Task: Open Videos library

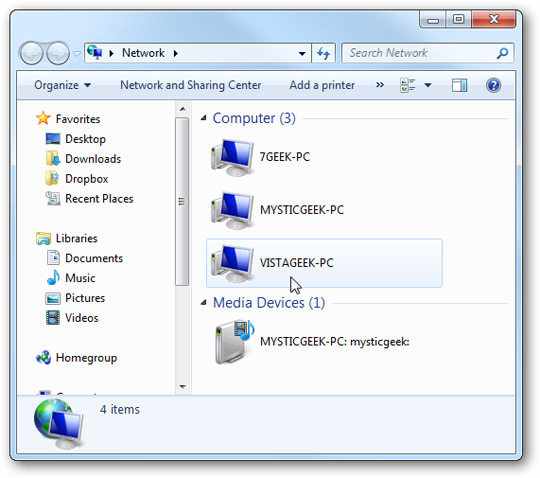Action: coord(82,318)
